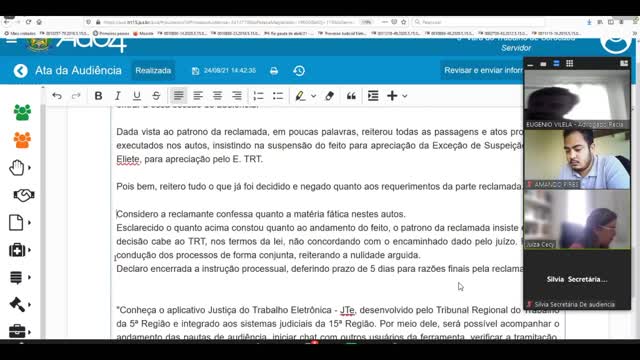The width and height of the screenshot is (640, 360).
Task: Select the gavel sidebar icon
Action: (x=17, y=304)
